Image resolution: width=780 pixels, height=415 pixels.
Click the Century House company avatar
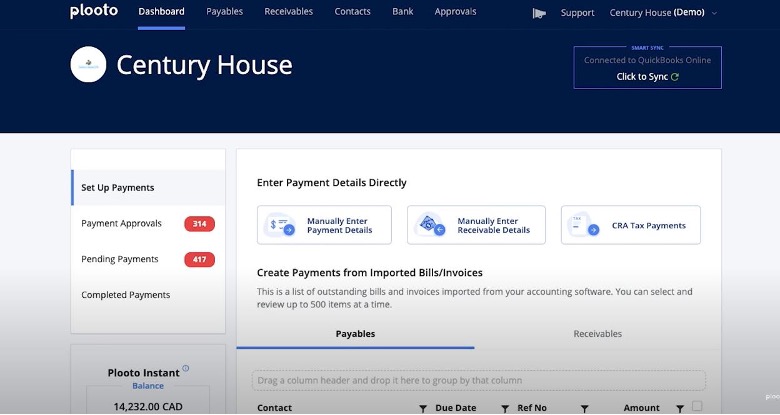tap(89, 64)
